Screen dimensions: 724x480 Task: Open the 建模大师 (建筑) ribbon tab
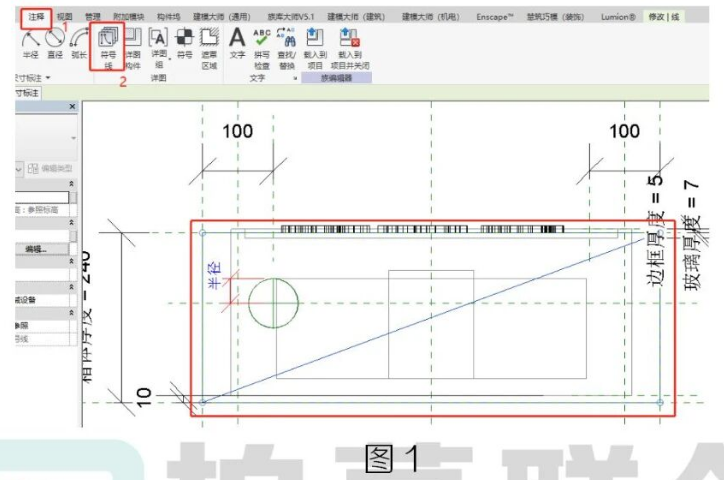[356, 17]
